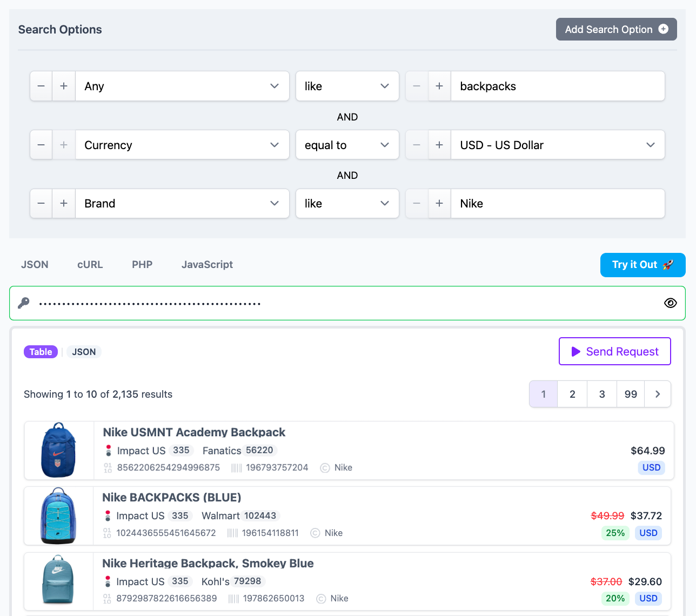Switch to the JSON code tab

point(35,264)
